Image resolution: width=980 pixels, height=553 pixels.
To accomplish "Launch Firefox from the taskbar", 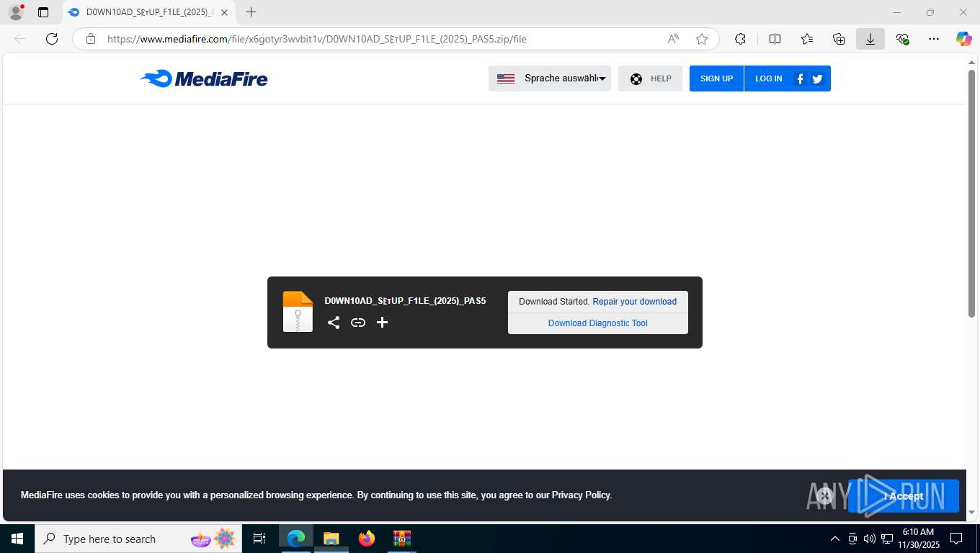I will [x=367, y=539].
